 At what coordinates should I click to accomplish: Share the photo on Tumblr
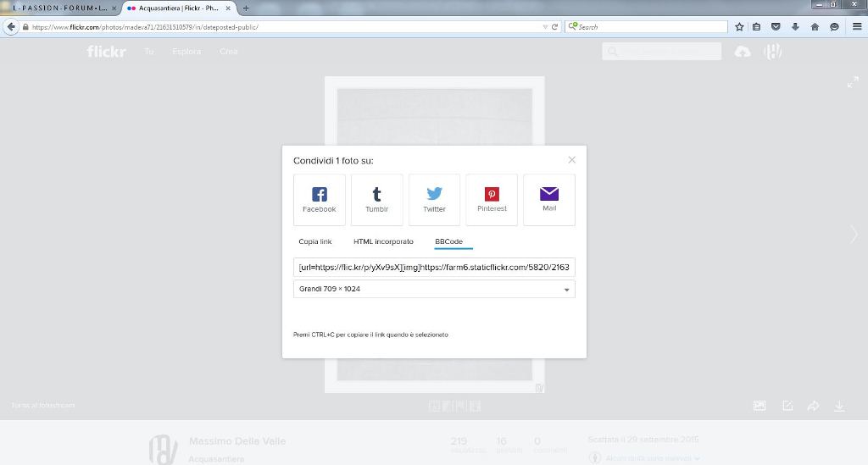[x=376, y=200]
